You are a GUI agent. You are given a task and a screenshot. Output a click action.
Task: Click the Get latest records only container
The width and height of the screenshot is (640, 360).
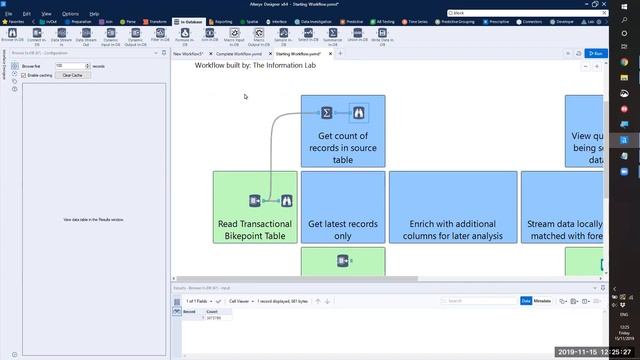[343, 207]
